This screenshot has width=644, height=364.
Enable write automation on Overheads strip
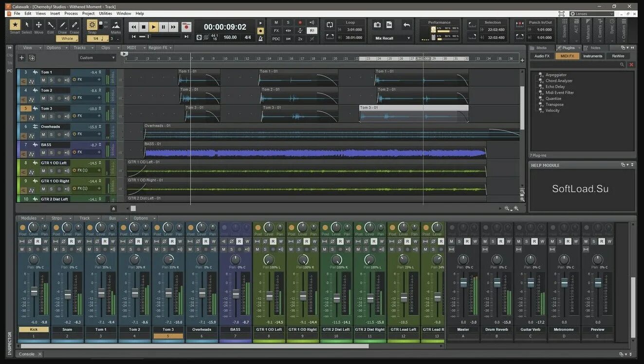(x=214, y=241)
